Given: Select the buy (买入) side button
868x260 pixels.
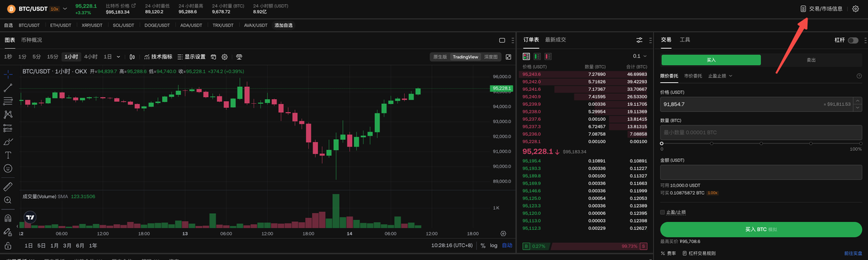Looking at the screenshot, I should pyautogui.click(x=711, y=60).
